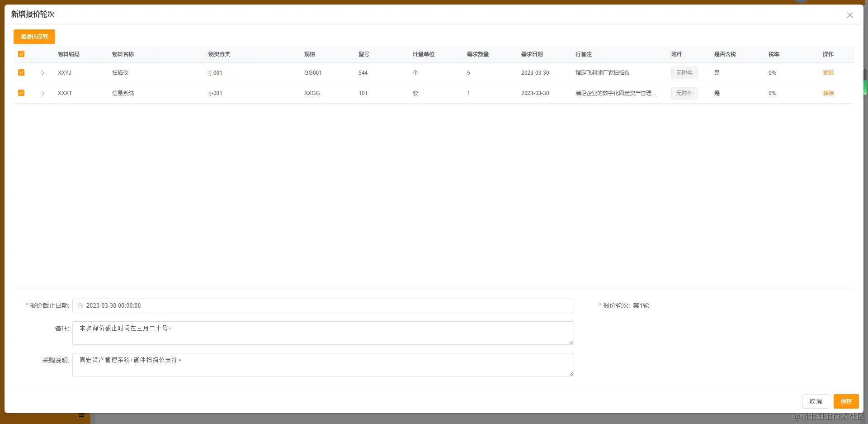Close the 新增报价轮次 dialog with X icon

click(850, 15)
